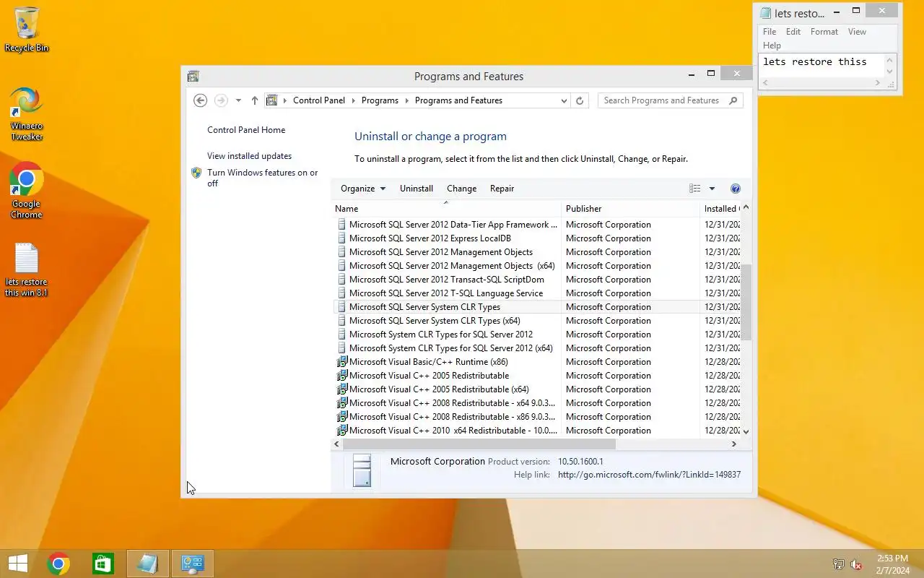The height and width of the screenshot is (578, 924).
Task: Click the horizontal scrollbar right arrow
Action: (x=734, y=444)
